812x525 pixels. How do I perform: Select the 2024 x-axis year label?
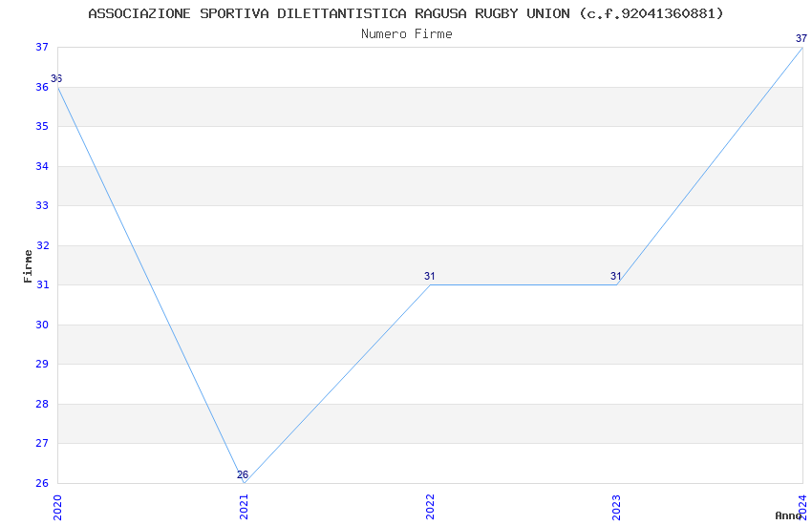802,504
